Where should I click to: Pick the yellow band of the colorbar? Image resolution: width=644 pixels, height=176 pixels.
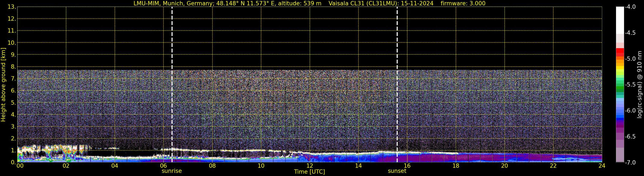pos(620,68)
